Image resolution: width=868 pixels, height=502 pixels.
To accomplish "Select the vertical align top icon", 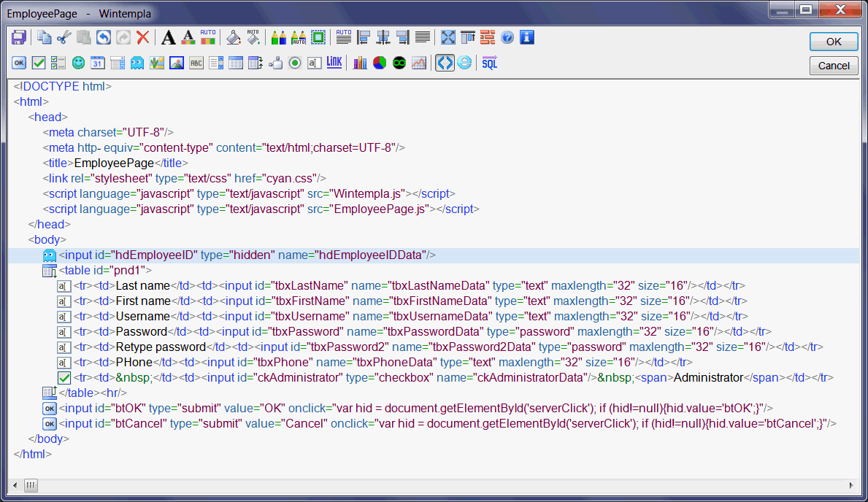I will coord(468,38).
